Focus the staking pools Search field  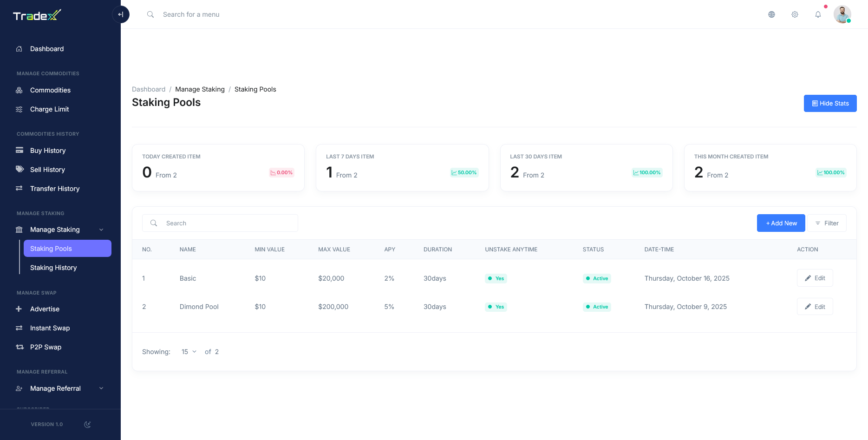(228, 223)
